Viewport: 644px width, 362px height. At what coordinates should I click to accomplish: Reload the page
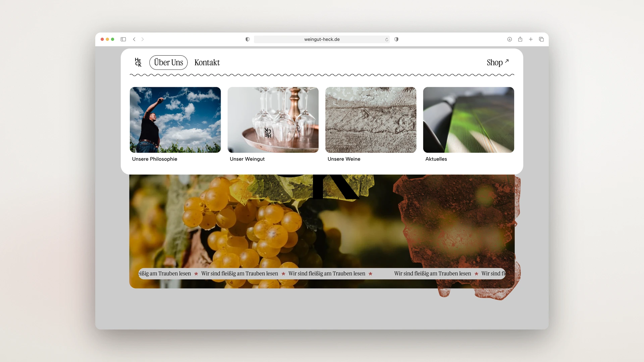(387, 40)
